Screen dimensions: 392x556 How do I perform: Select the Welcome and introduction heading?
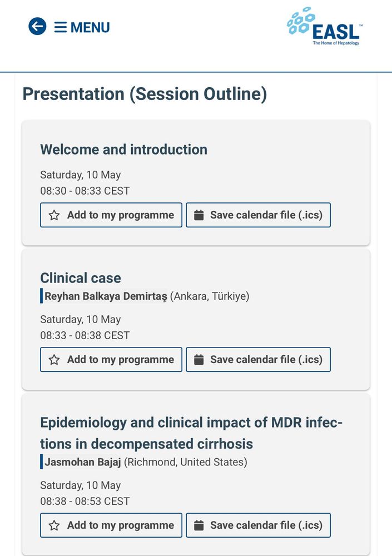[x=123, y=150]
